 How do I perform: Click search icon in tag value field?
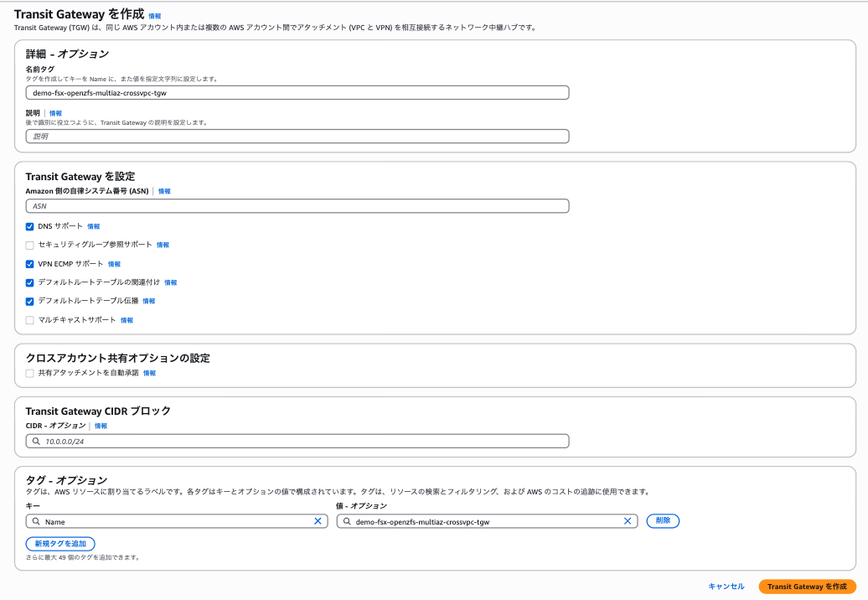(347, 521)
